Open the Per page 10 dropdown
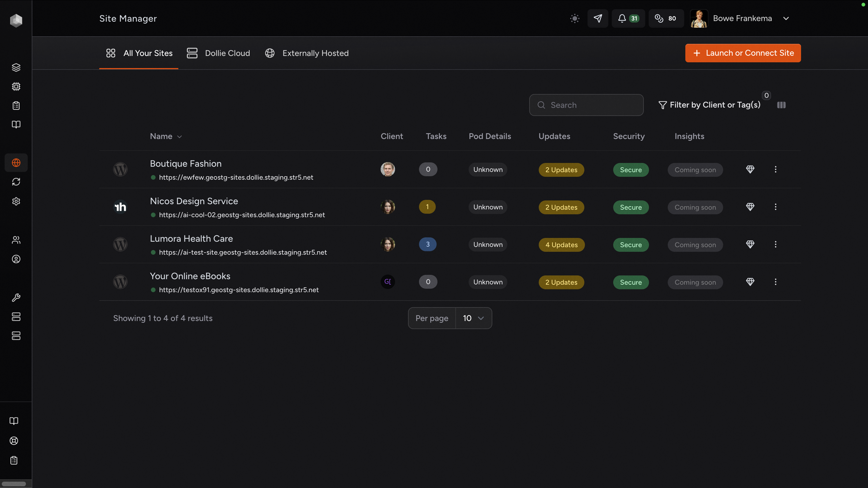The image size is (868, 488). (473, 318)
